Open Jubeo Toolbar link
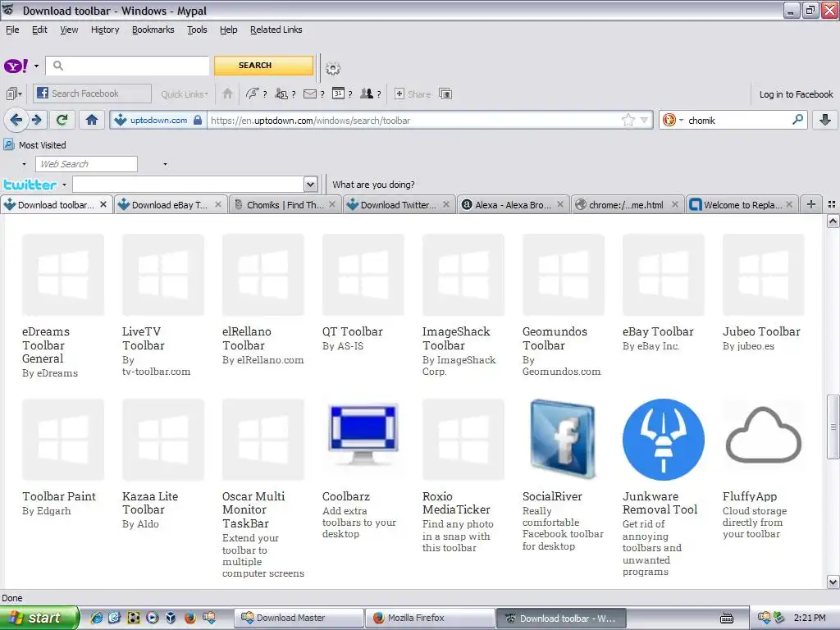Image resolution: width=840 pixels, height=630 pixels. point(761,331)
